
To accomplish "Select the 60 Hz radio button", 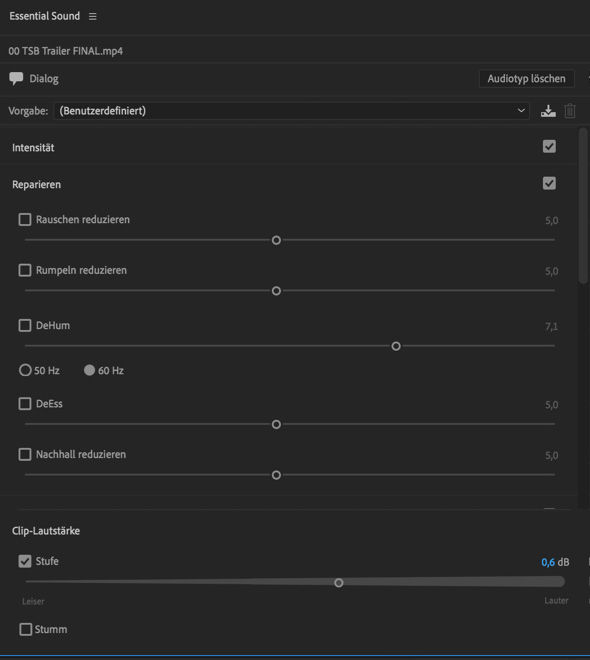I will (x=89, y=370).
